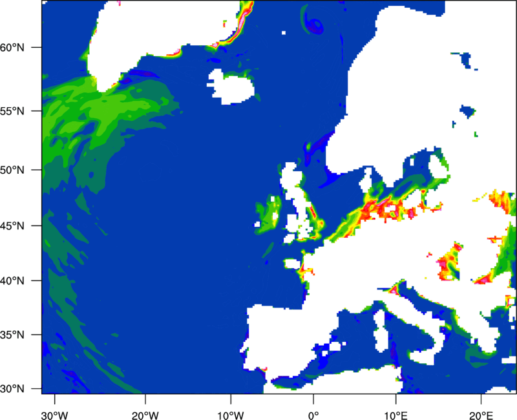Click the 40°N latitude label
The image size is (517, 420).
pos(12,281)
